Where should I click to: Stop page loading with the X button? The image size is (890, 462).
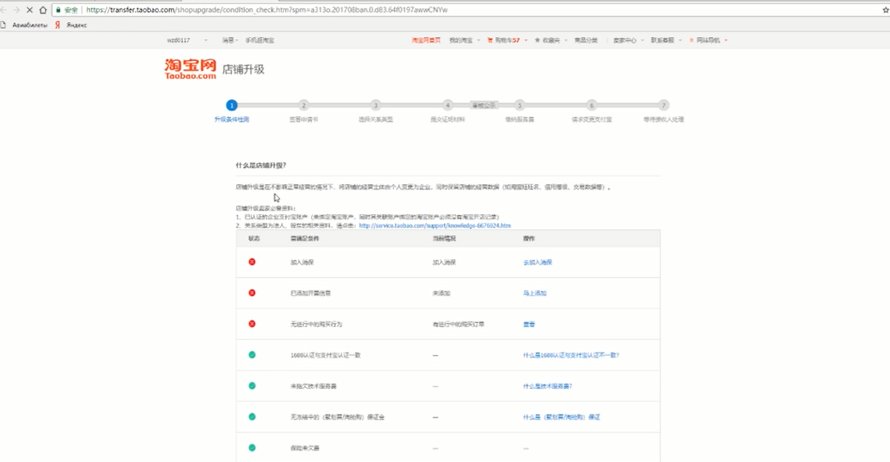tap(30, 10)
